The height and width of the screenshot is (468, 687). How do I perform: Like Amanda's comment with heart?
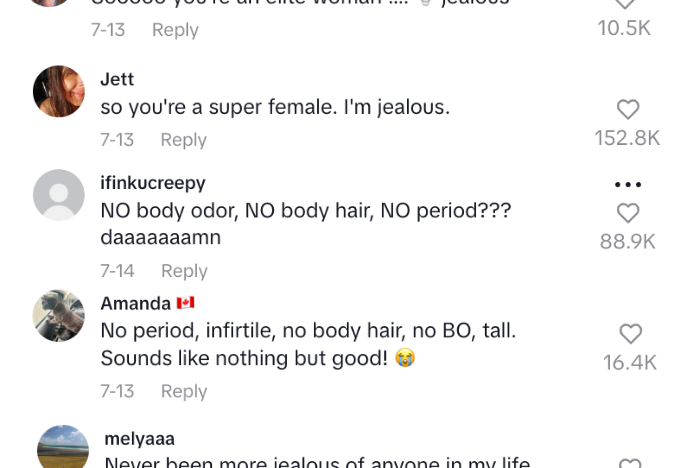click(630, 334)
